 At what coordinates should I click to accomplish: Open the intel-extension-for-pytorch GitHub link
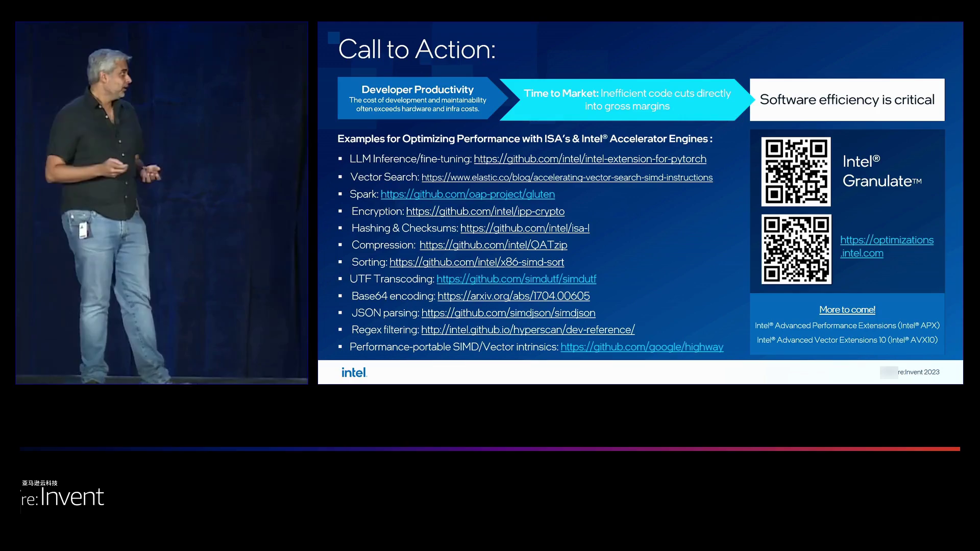coord(590,159)
